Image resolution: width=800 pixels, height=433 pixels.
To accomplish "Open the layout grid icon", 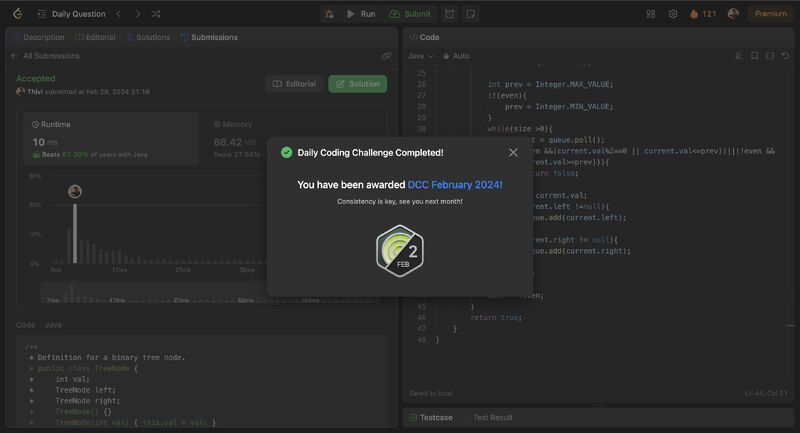I will tap(651, 14).
